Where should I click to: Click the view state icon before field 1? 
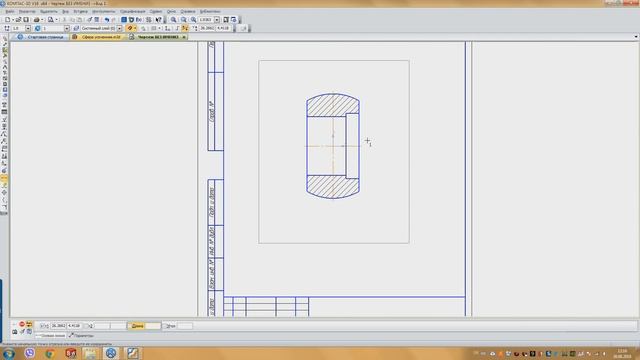tap(38, 29)
